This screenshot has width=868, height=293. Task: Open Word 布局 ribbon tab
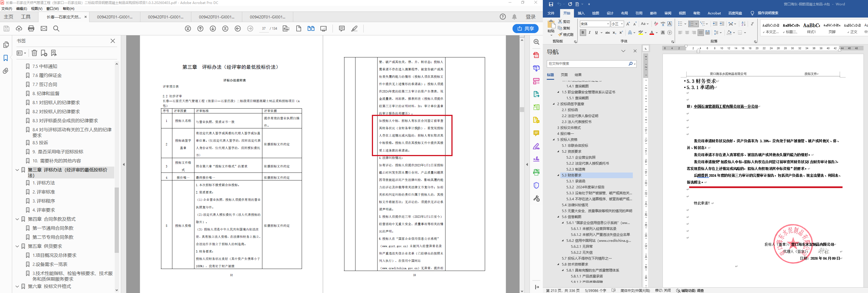coord(624,13)
